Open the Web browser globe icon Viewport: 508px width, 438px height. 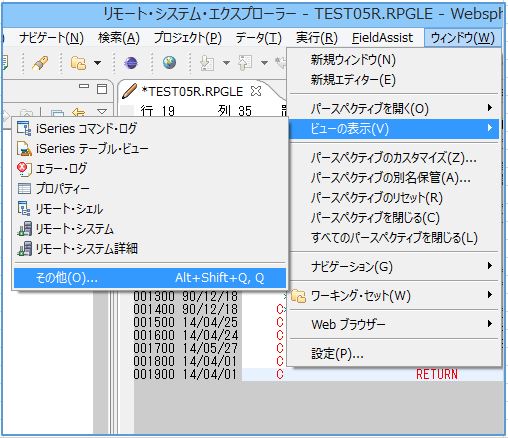[x=169, y=62]
